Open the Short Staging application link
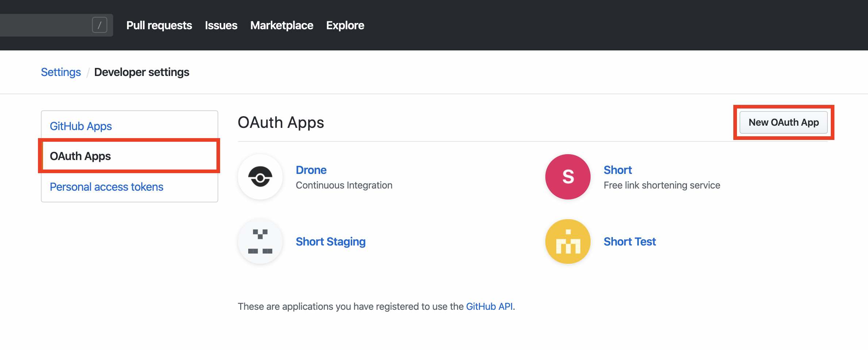868x350 pixels. pos(331,241)
